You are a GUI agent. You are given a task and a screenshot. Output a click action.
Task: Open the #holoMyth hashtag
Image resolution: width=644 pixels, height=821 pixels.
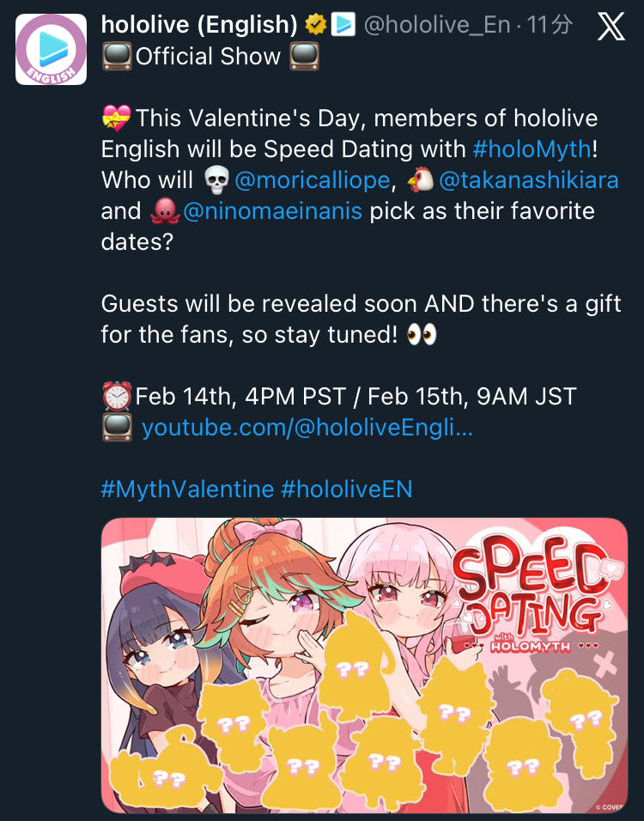pyautogui.click(x=532, y=149)
